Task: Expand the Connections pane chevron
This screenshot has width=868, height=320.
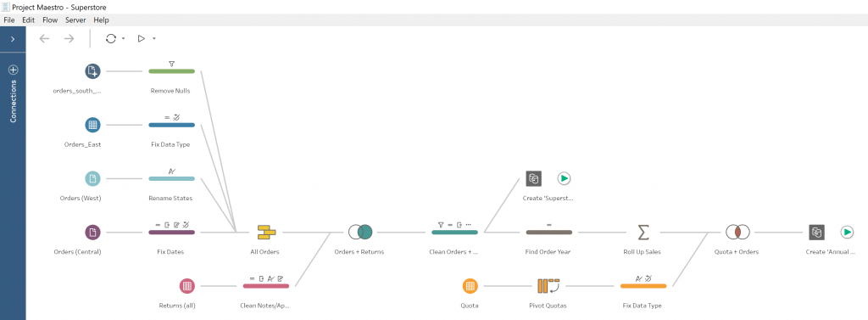Action: [13, 39]
